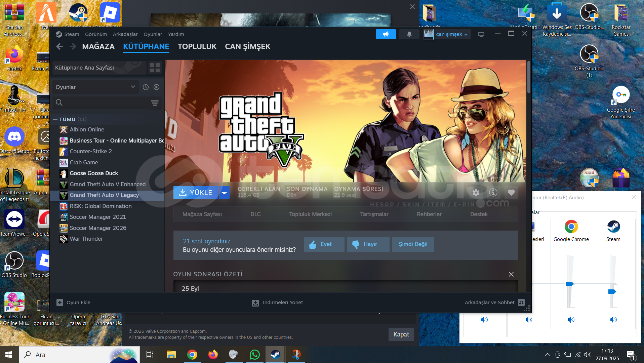Open the Yardım menu
This screenshot has width=644, height=363.
[176, 34]
